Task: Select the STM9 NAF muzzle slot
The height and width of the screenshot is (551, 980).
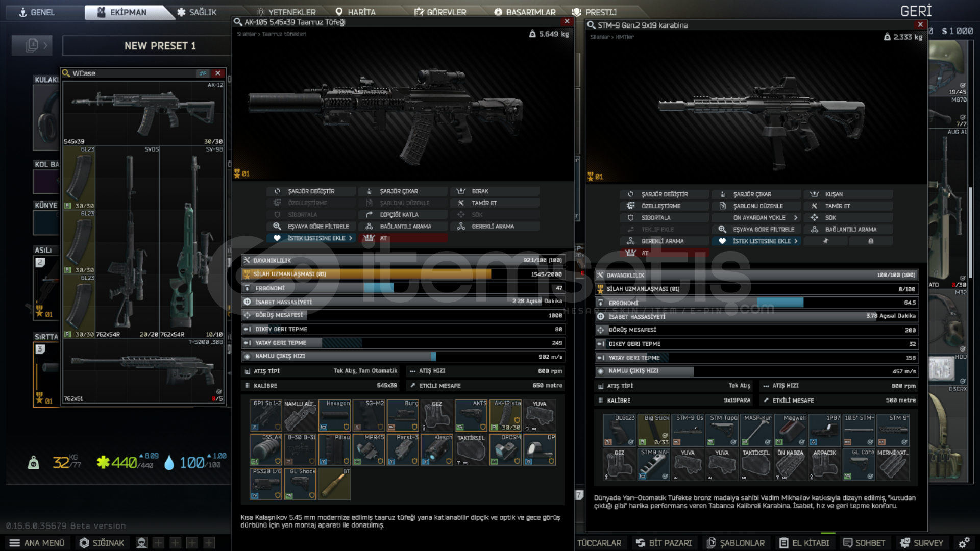Action: tap(654, 464)
